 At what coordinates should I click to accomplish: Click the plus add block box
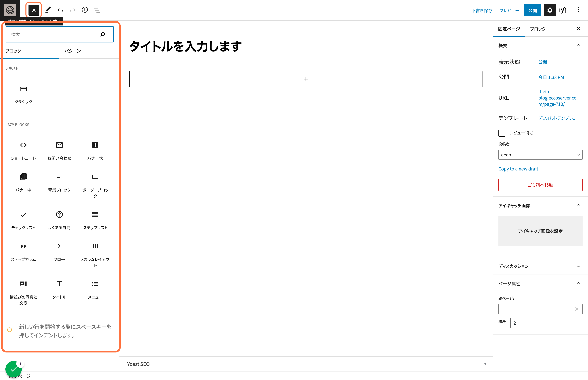coord(306,79)
